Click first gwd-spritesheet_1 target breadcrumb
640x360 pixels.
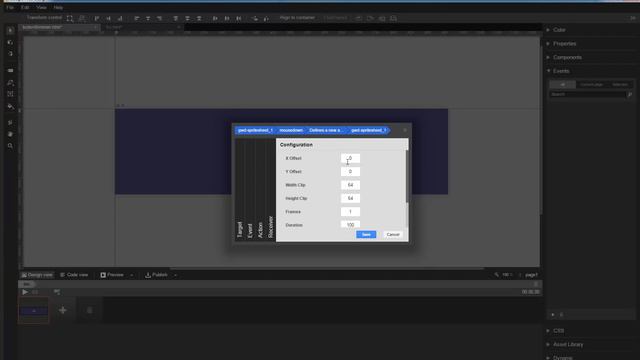pos(255,130)
